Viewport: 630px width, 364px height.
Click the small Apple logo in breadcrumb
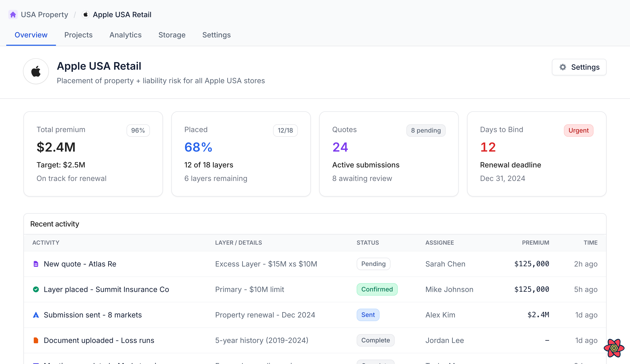[x=86, y=15]
